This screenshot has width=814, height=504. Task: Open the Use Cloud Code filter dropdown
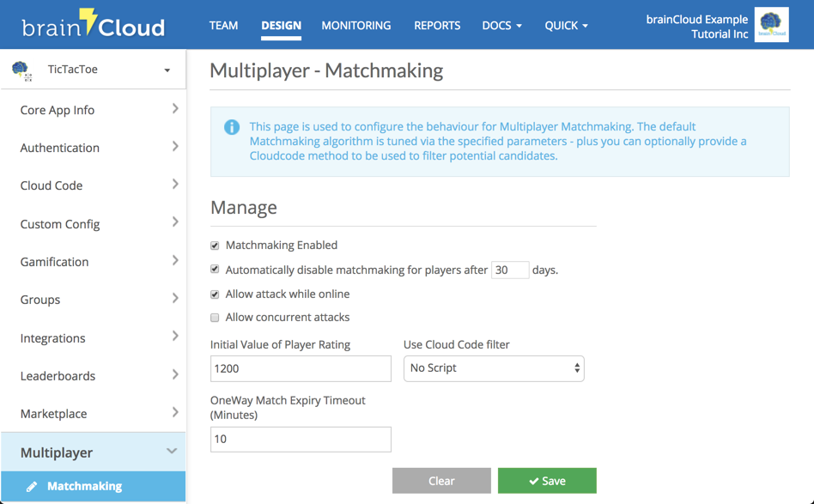tap(494, 368)
